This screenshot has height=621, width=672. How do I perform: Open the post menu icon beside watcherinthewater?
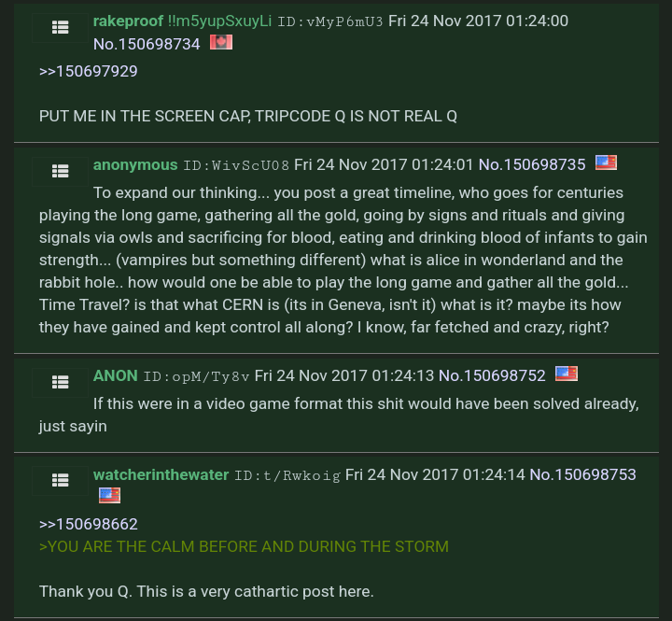click(x=61, y=480)
